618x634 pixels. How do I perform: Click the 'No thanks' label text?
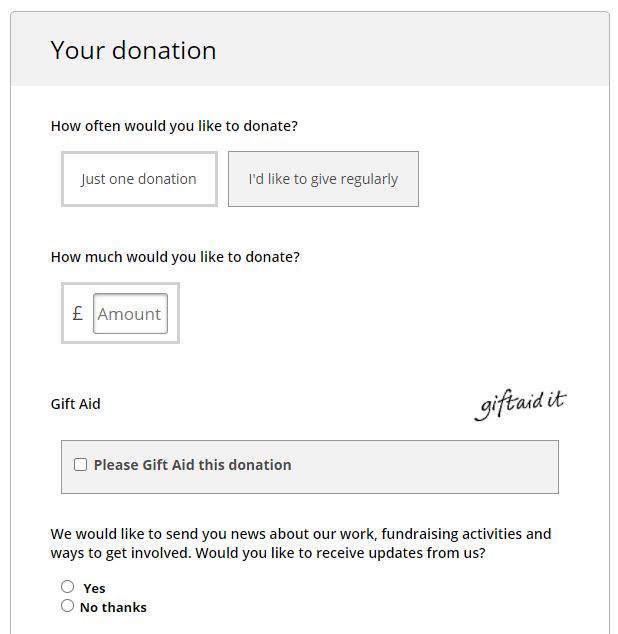coord(113,607)
